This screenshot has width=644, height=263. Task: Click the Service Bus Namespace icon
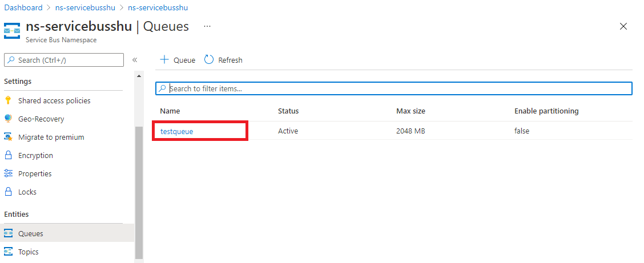click(x=12, y=30)
